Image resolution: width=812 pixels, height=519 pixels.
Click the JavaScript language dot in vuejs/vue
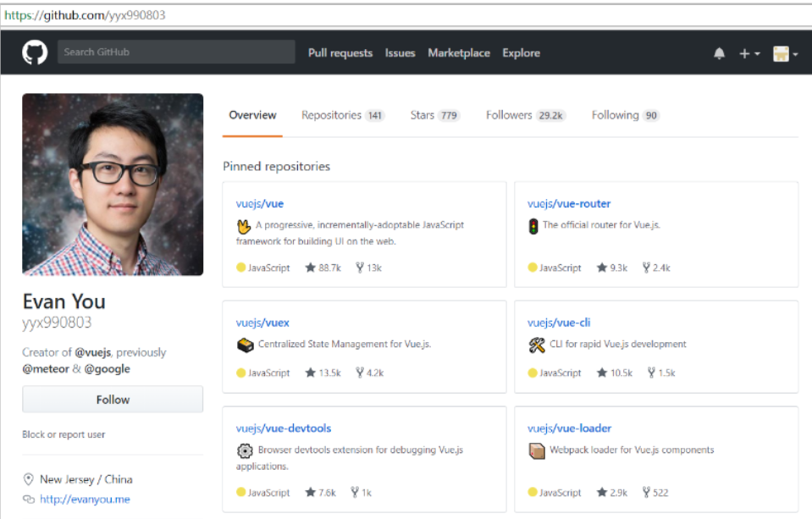[240, 268]
